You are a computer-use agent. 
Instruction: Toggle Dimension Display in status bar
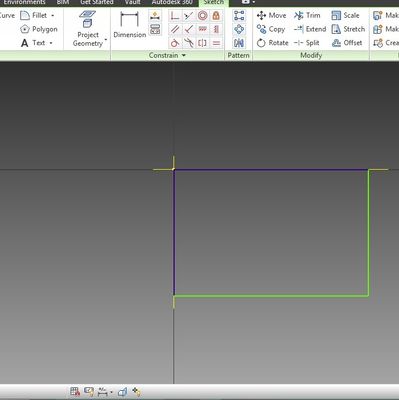[102, 391]
